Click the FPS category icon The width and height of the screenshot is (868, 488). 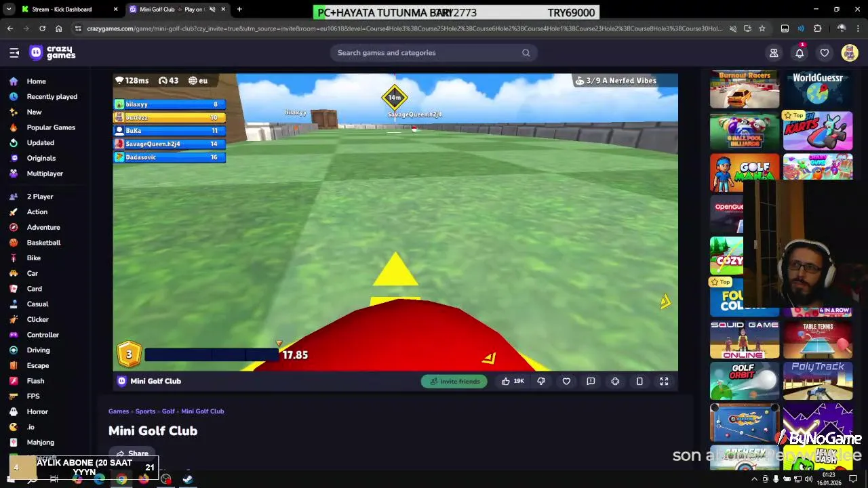pos(14,396)
